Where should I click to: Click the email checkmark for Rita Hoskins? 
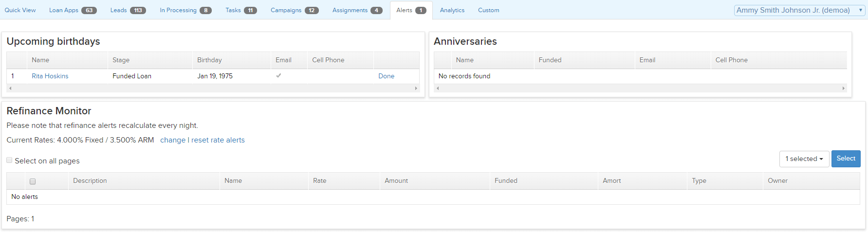[278, 76]
